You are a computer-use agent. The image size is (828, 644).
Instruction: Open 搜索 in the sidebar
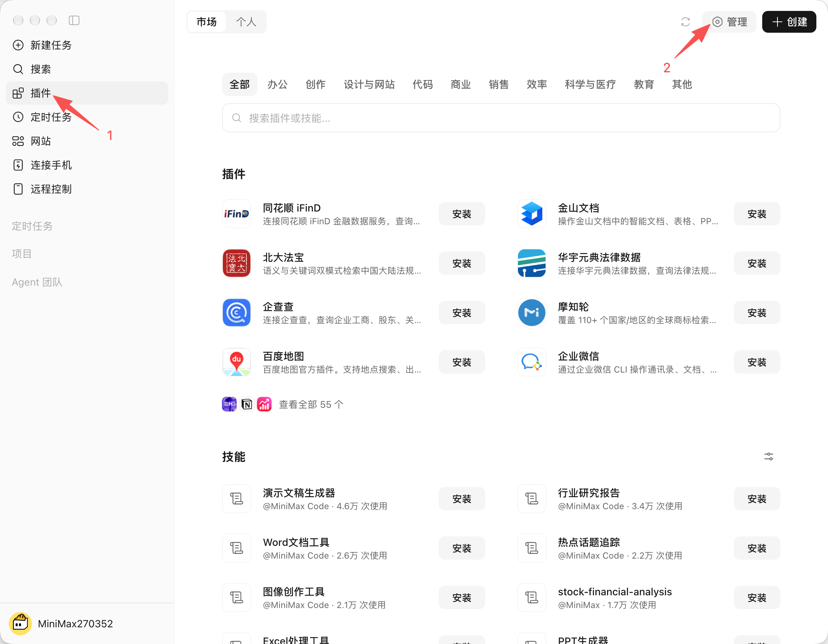[x=87, y=69]
